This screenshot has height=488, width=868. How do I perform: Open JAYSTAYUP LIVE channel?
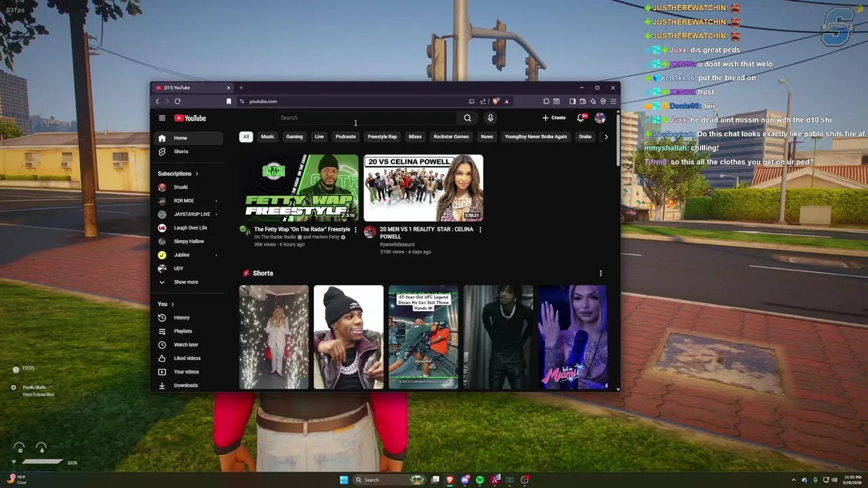(x=189, y=214)
